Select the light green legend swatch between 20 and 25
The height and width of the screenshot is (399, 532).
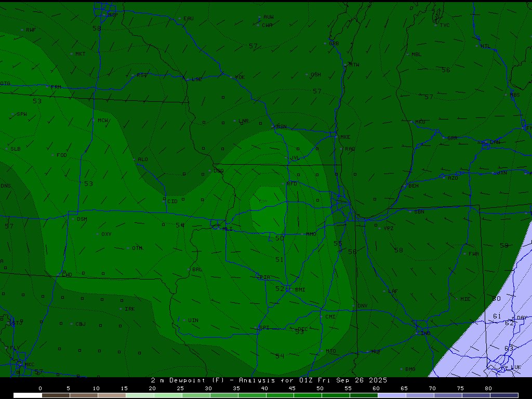click(x=168, y=395)
